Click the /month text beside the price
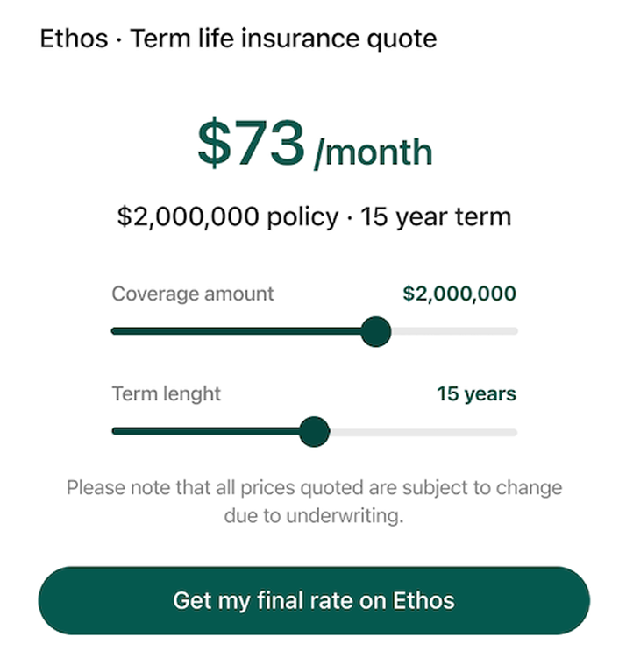The image size is (619, 672). pyautogui.click(x=374, y=152)
